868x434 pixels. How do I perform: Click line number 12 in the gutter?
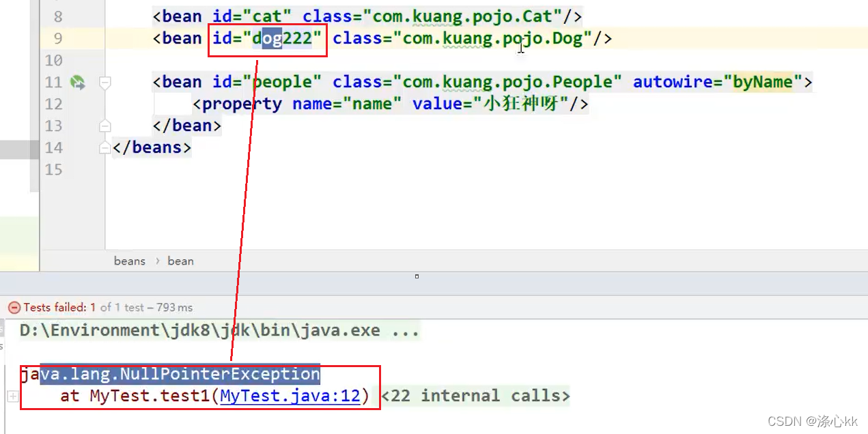(53, 104)
